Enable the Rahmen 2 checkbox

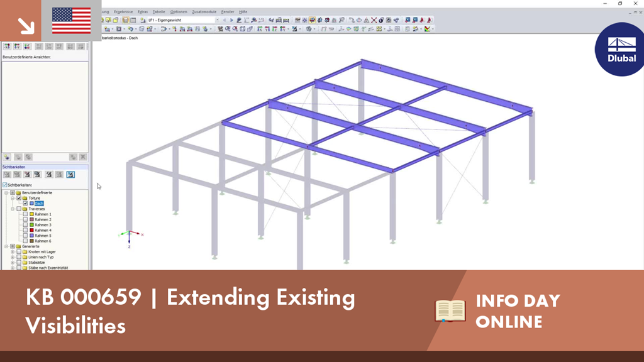point(25,219)
